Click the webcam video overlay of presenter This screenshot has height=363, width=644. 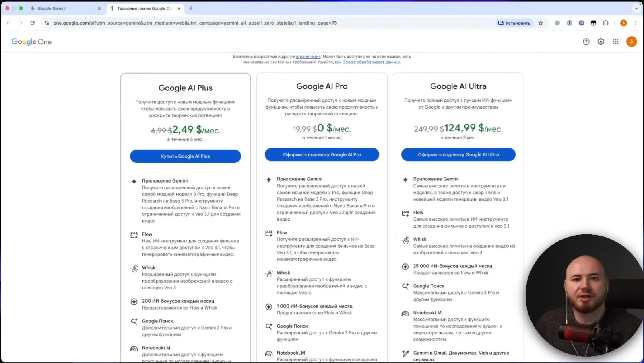click(584, 295)
